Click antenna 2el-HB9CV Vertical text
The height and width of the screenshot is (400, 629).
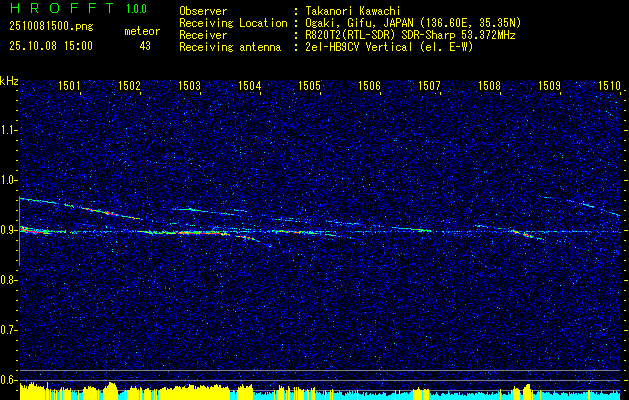tap(390, 47)
